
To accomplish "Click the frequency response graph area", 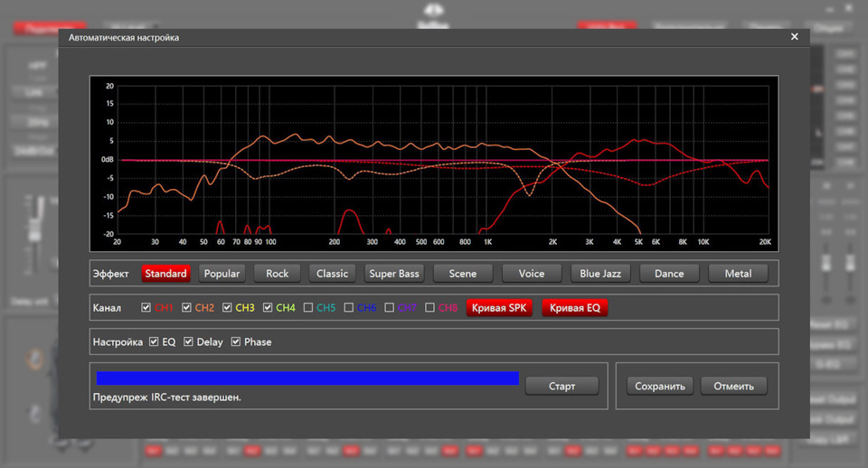I will [434, 164].
